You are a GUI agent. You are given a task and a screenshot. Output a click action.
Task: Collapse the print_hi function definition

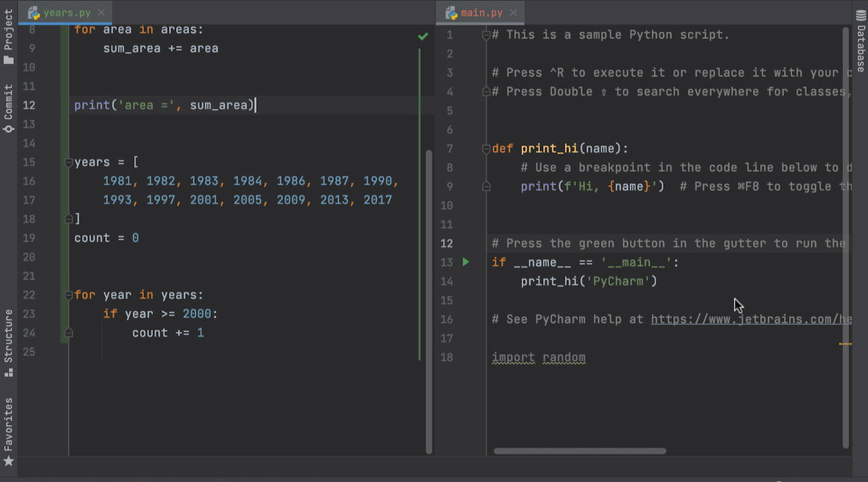(486, 149)
